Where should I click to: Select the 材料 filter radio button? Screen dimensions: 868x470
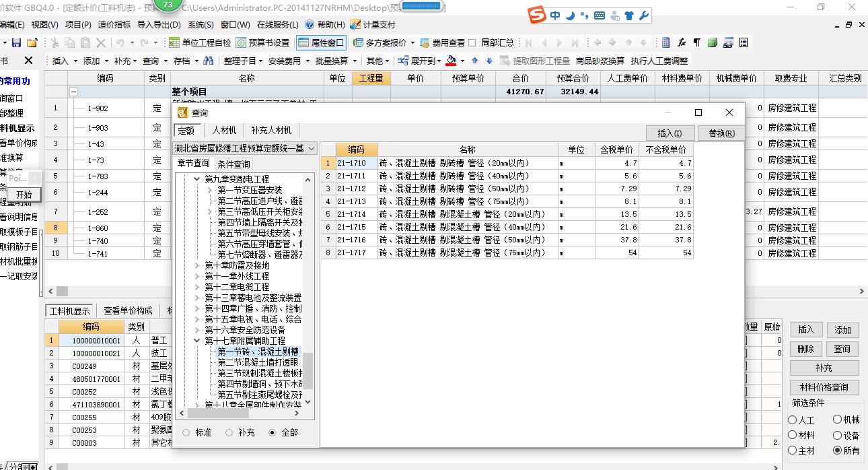[x=793, y=435]
